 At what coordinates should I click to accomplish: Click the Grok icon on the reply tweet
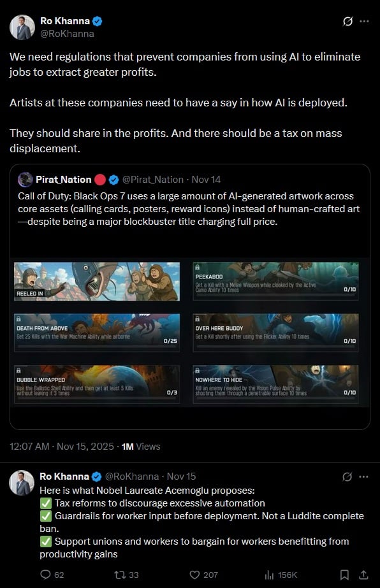(347, 477)
